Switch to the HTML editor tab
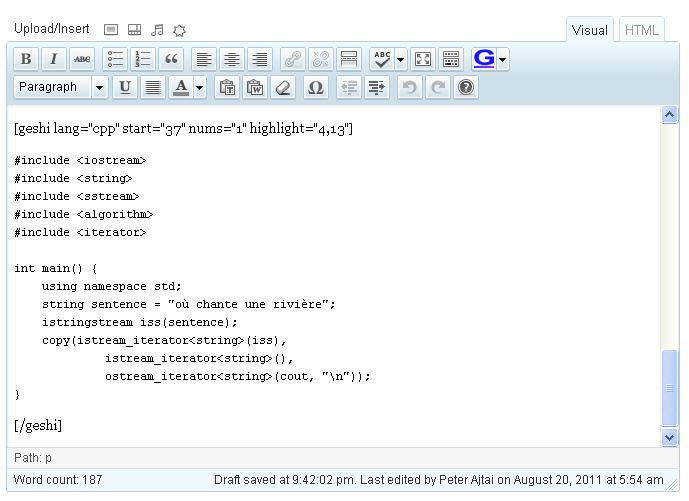This screenshot has width=689, height=501. coord(642,30)
